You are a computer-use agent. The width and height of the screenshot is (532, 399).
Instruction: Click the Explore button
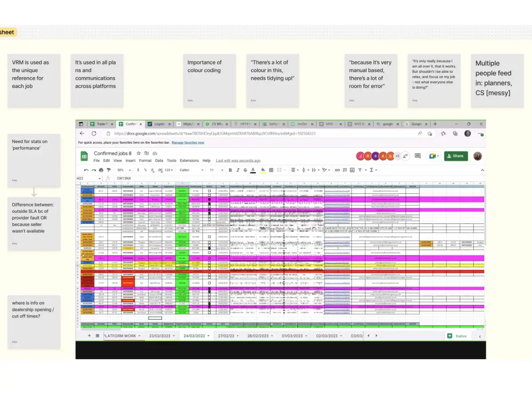pos(458,336)
